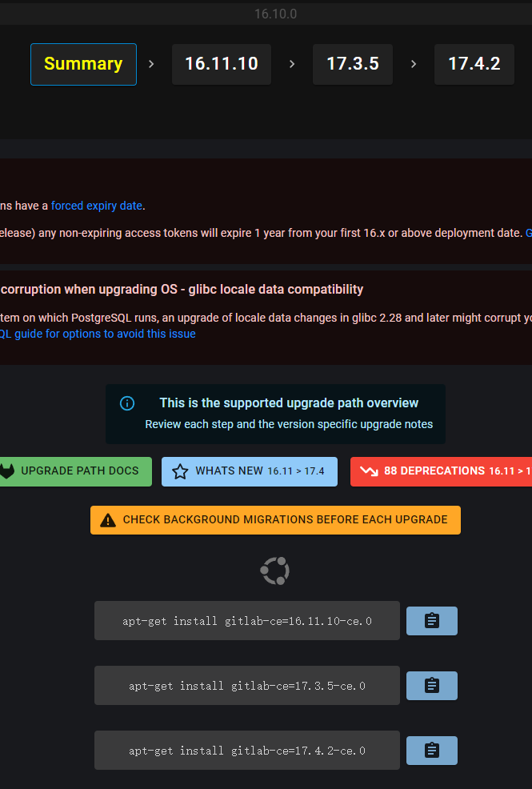Click the info circle icon in upgrade path overview
532x789 pixels.
(x=127, y=403)
